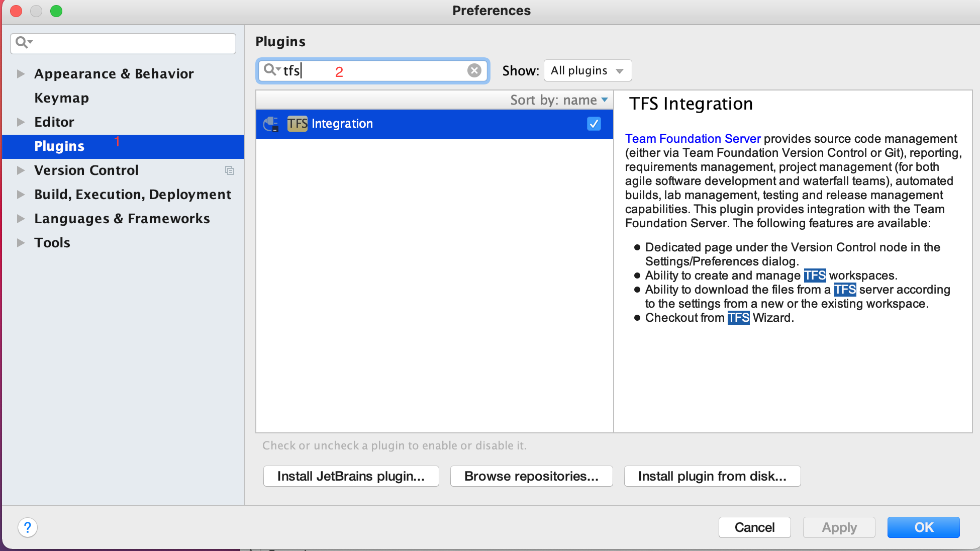Focus the plugin search field containing tfs

[373, 70]
